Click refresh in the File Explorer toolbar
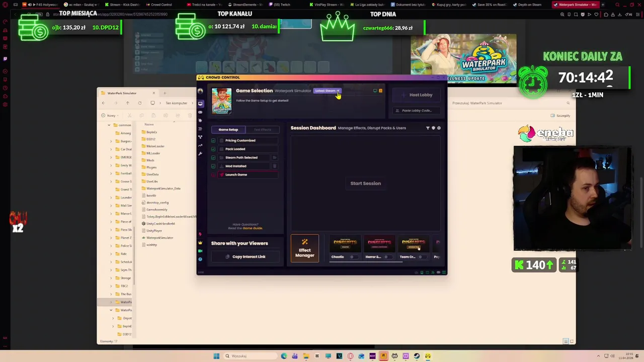The width and height of the screenshot is (644, 362). point(139,103)
